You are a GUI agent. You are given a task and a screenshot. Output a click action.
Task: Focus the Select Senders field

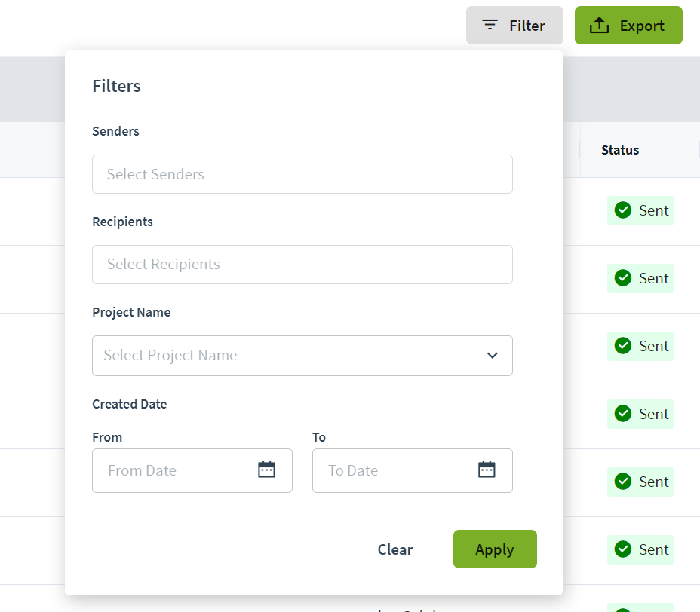[302, 174]
